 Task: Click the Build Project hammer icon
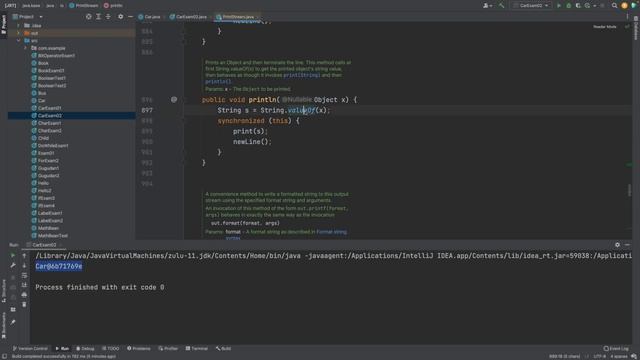click(502, 6)
